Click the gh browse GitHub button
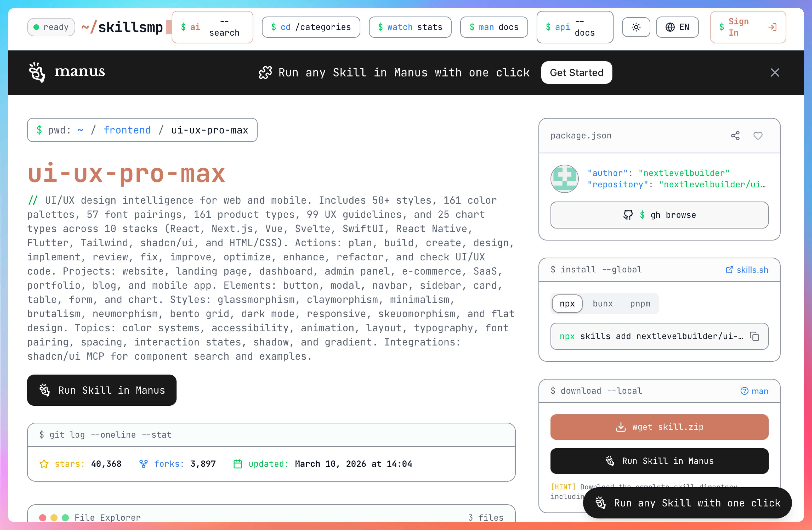Screen dimensions: 812x530 point(659,215)
